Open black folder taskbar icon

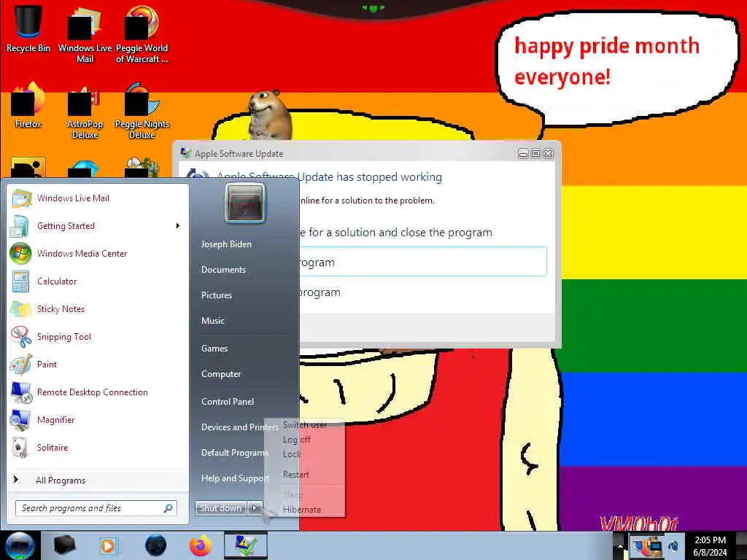pyautogui.click(x=64, y=545)
